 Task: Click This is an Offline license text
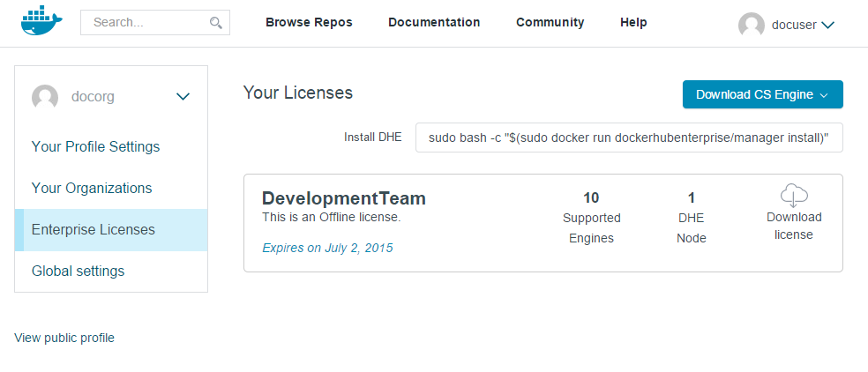click(331, 217)
